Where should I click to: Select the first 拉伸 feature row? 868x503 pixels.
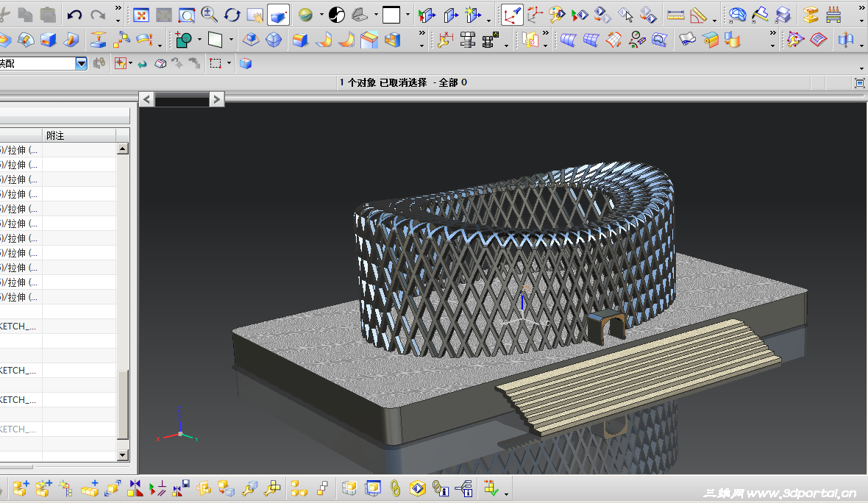click(x=57, y=150)
